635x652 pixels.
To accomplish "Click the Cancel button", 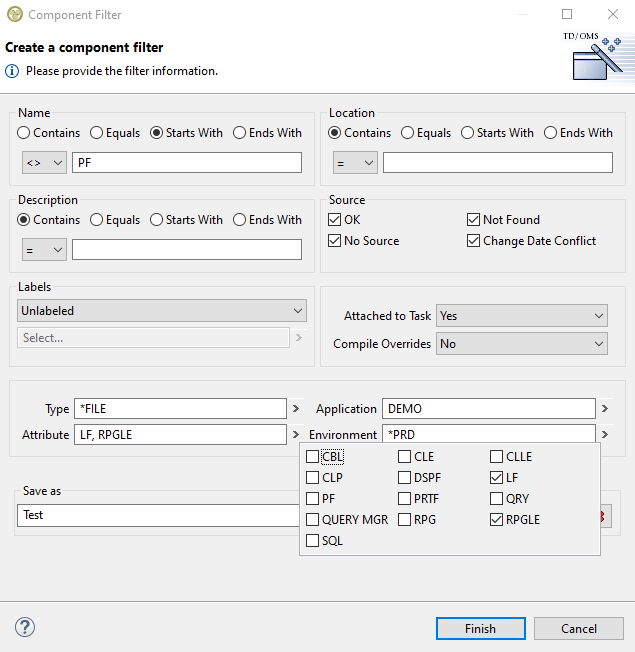I will (x=578, y=629).
